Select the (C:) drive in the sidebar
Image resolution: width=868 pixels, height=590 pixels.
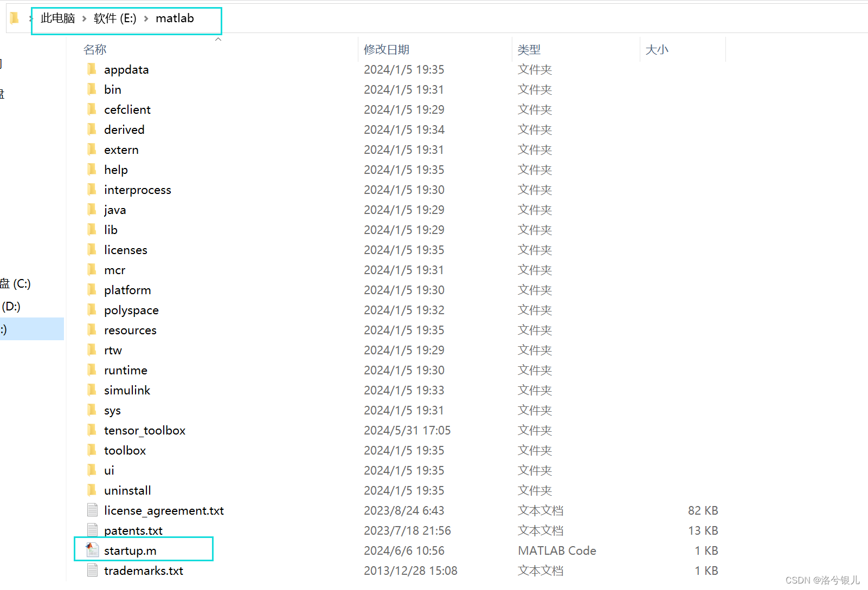coord(16,283)
